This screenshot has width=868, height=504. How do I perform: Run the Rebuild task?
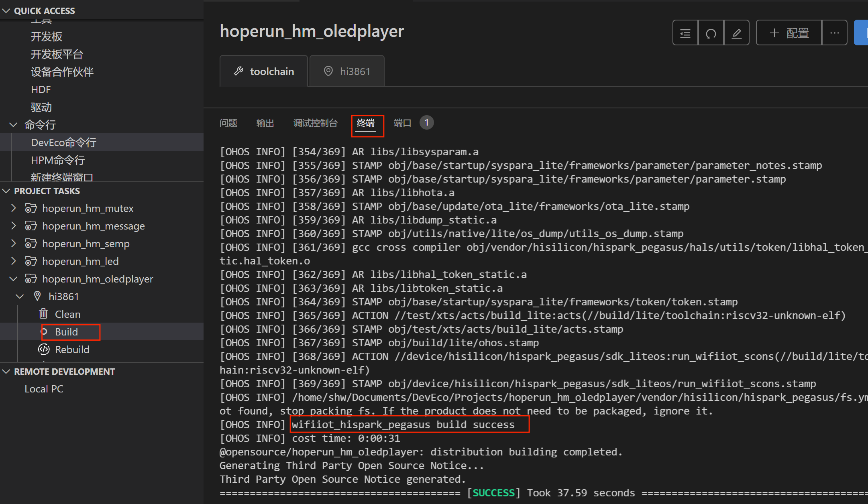coord(72,350)
